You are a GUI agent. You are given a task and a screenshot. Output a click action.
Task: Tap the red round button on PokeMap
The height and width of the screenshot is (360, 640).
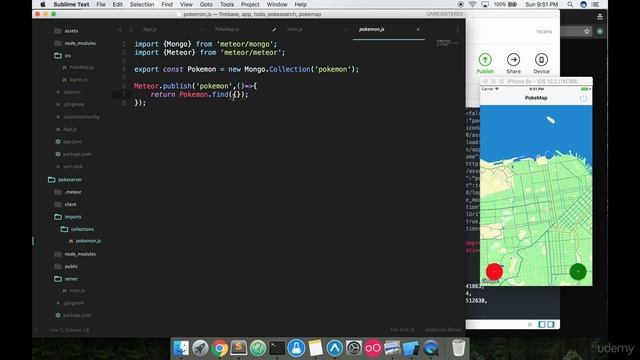494,271
